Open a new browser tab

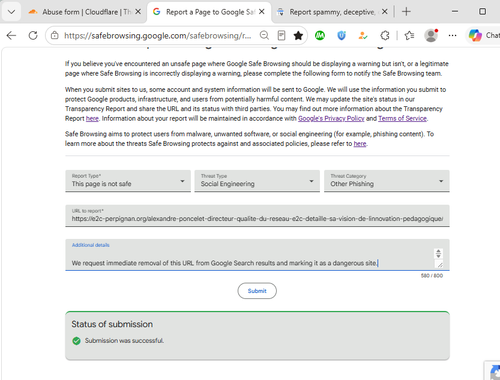(x=406, y=12)
